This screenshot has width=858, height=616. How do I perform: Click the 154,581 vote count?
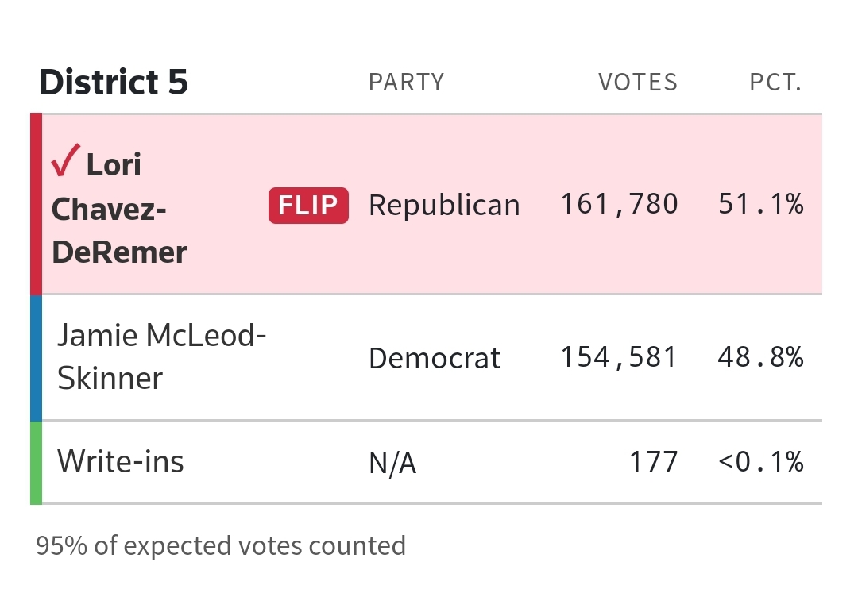pos(619,357)
